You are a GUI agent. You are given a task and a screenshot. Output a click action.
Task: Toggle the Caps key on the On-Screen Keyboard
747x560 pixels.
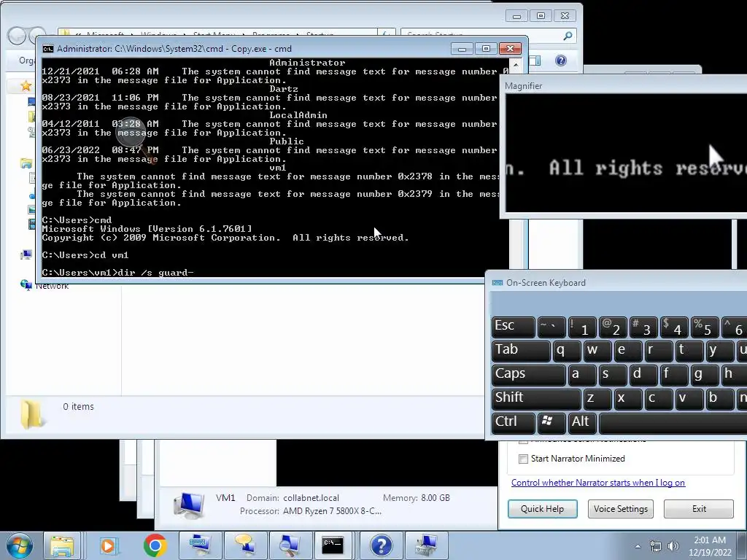coord(528,375)
